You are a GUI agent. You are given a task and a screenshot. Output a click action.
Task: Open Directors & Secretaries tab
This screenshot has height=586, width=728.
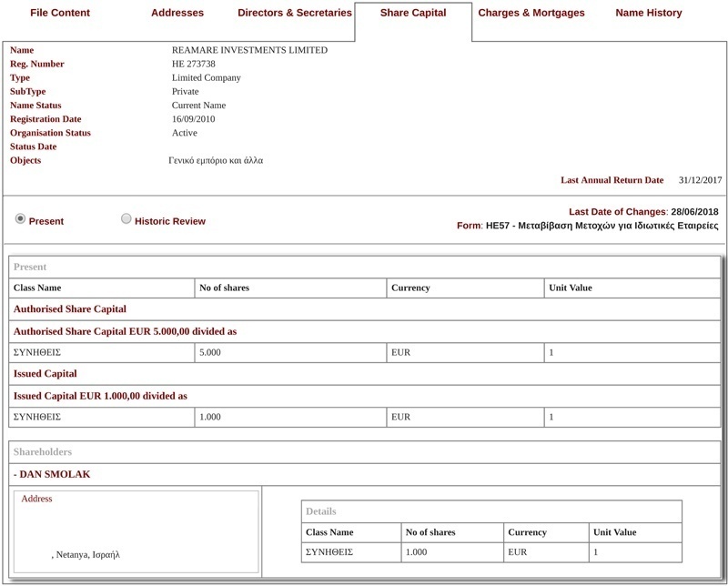pos(295,13)
